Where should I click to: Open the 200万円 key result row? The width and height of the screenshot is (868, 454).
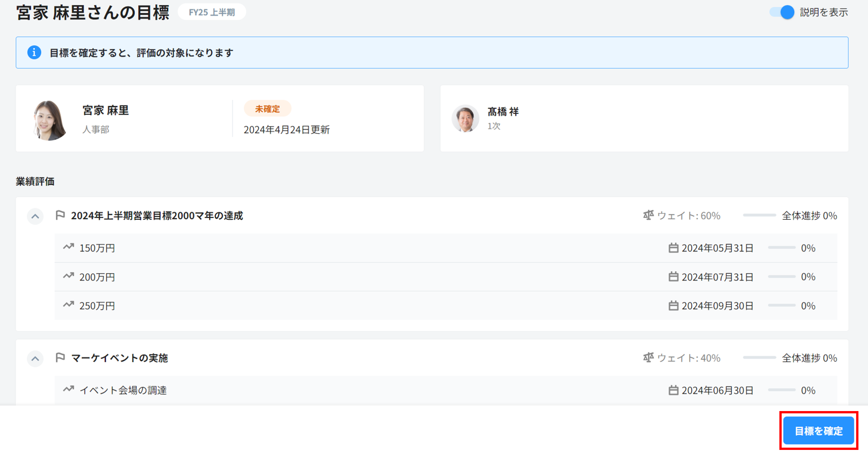click(97, 277)
